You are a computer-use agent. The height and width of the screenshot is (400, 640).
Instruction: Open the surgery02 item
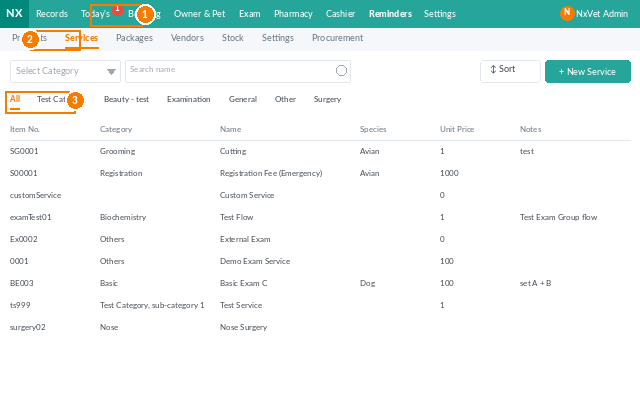[x=28, y=328]
